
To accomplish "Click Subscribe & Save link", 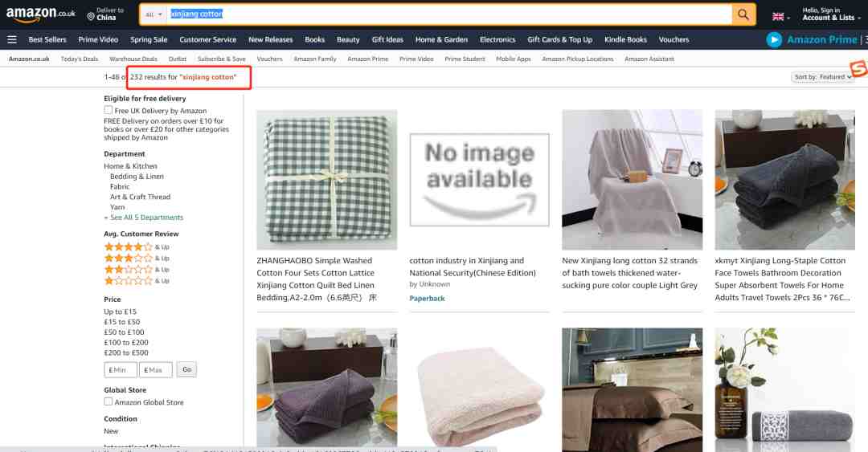I will (x=222, y=59).
